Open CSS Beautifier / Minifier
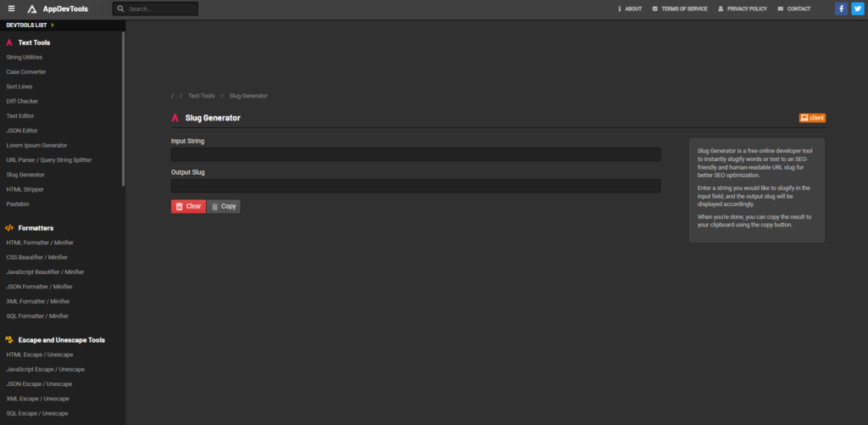This screenshot has width=868, height=425. pos(37,257)
